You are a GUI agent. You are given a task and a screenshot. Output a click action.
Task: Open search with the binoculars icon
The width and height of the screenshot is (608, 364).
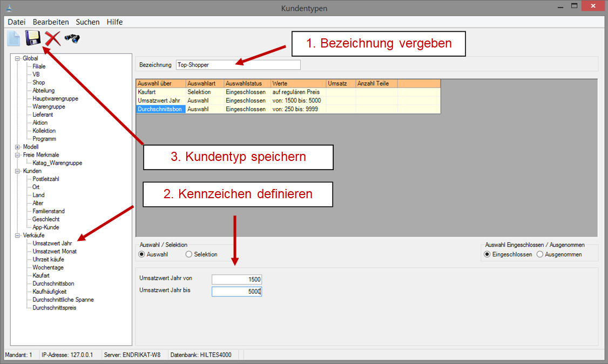[x=72, y=39]
